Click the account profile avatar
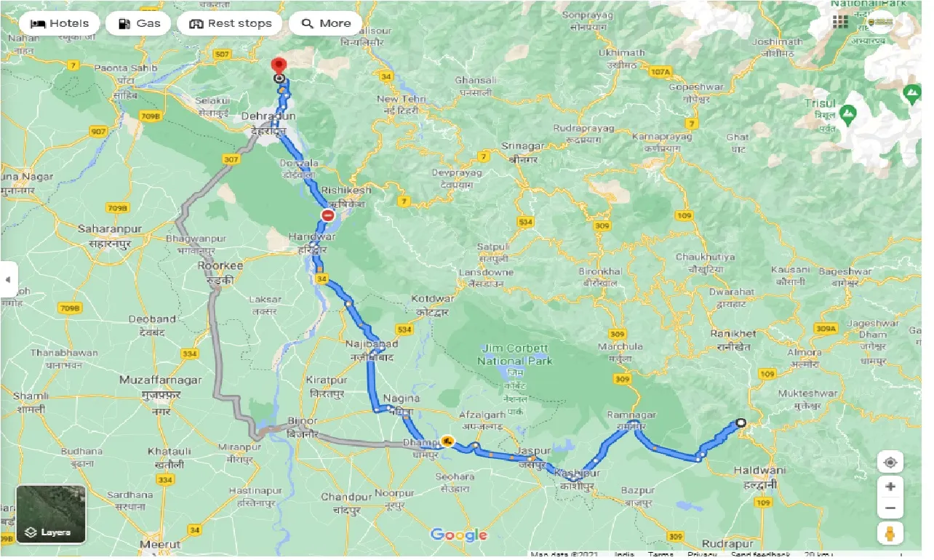 pyautogui.click(x=883, y=22)
